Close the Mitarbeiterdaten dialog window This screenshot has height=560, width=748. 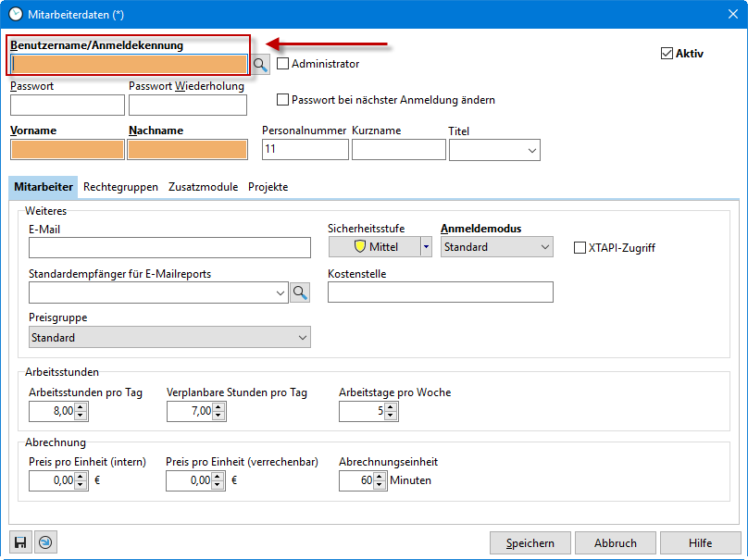tap(728, 14)
